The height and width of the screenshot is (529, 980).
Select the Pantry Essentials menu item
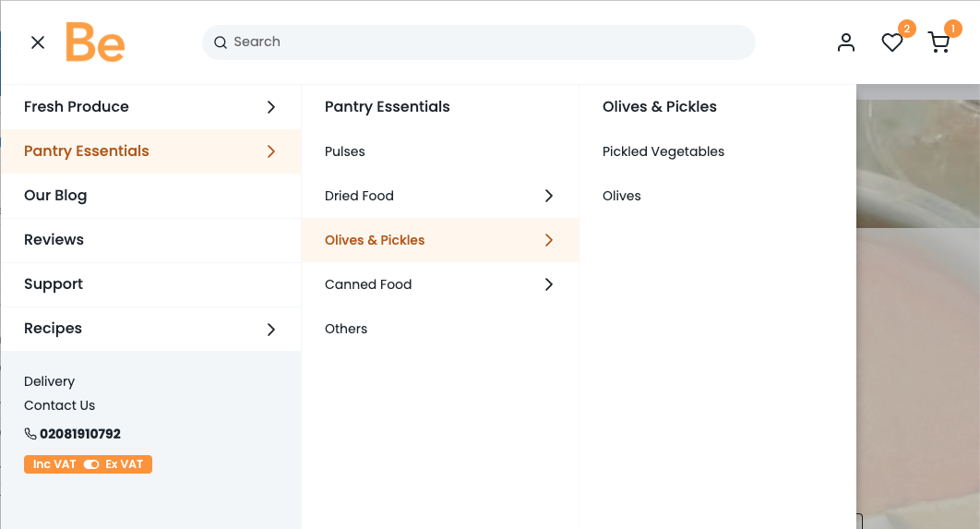coord(87,151)
